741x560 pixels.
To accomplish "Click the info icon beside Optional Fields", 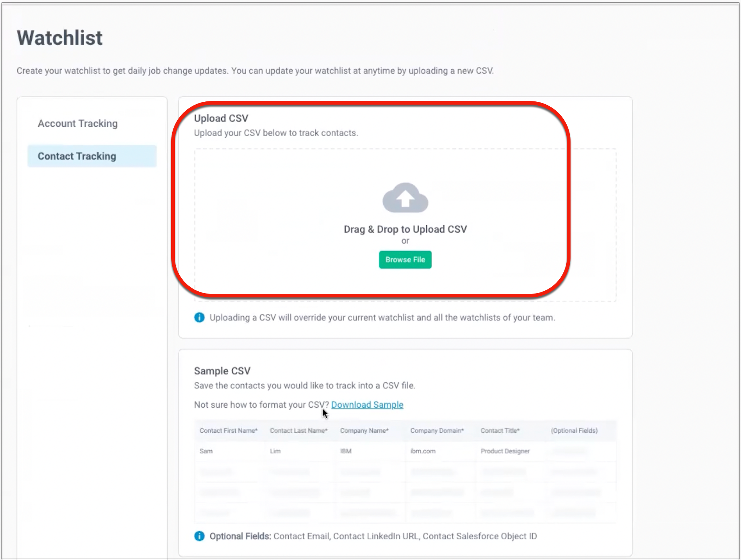I will coord(199,536).
